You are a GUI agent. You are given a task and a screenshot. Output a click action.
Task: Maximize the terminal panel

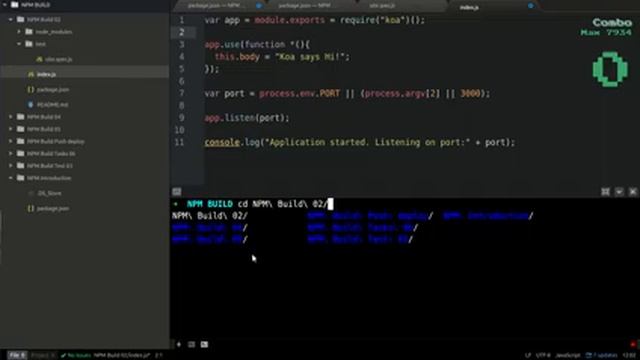pos(605,191)
